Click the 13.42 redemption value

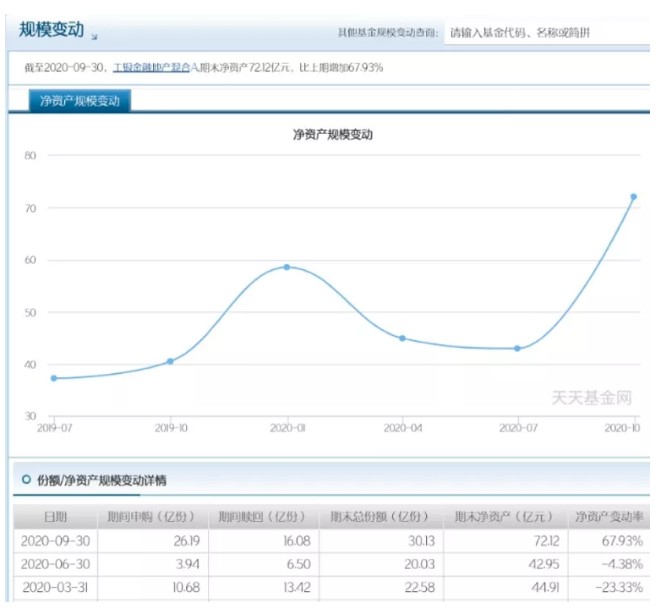(297, 587)
